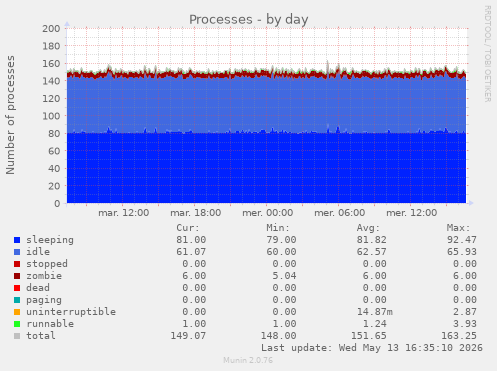Click the 0 y-axis tick label
Image resolution: width=497 pixels, height=371 pixels.
57,204
